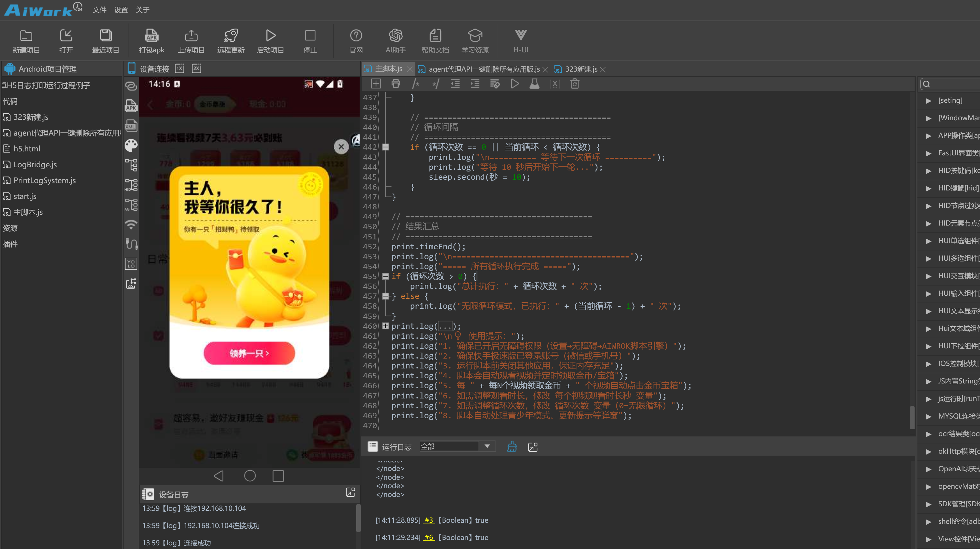Expand the HID键鼠[hid] group
Image resolution: width=980 pixels, height=549 pixels.
point(929,188)
